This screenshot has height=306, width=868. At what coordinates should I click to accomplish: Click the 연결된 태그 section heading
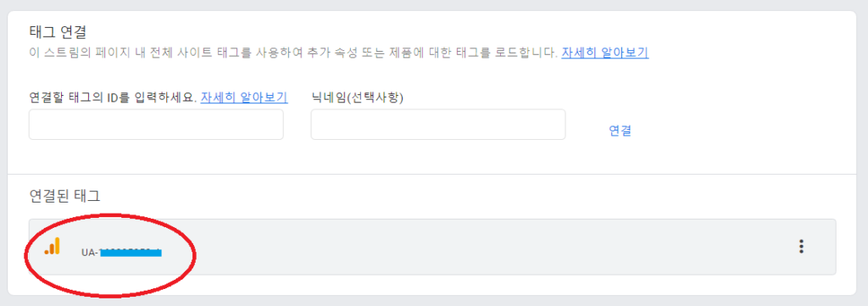coord(64,195)
